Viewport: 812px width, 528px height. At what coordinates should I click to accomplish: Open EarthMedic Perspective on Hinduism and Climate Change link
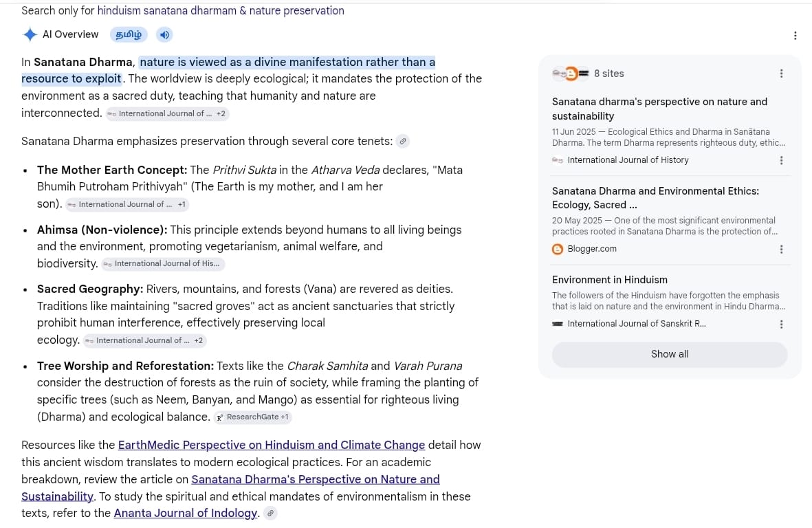(x=272, y=445)
